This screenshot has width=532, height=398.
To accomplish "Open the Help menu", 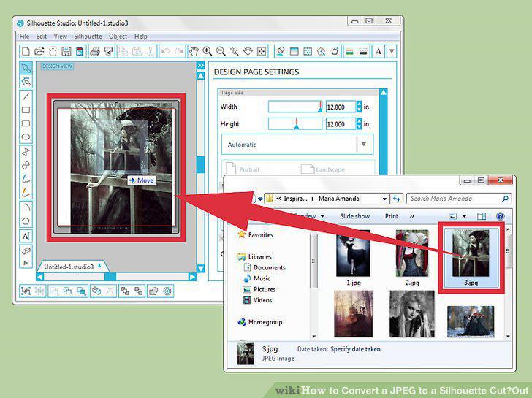I will tap(141, 37).
